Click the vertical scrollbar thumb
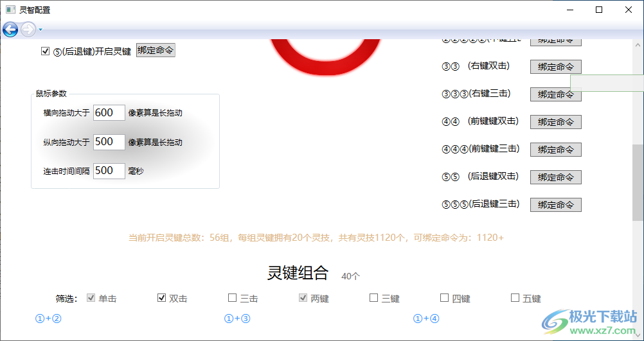The image size is (644, 341). (638, 182)
